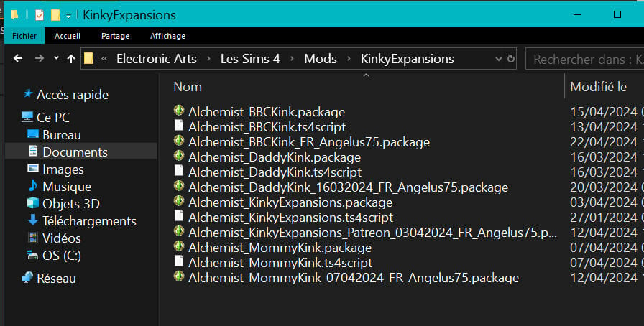This screenshot has width=644, height=326.
Task: Click the Ce PC computer icon
Action: [27, 116]
